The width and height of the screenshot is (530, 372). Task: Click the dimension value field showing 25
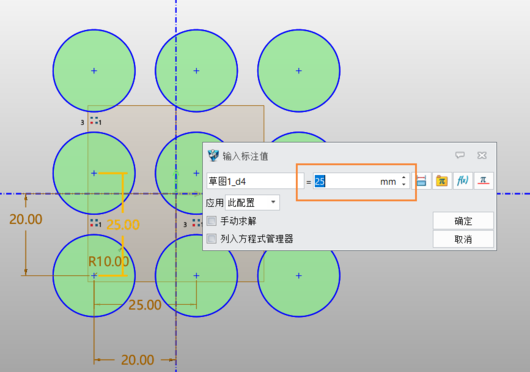point(361,181)
